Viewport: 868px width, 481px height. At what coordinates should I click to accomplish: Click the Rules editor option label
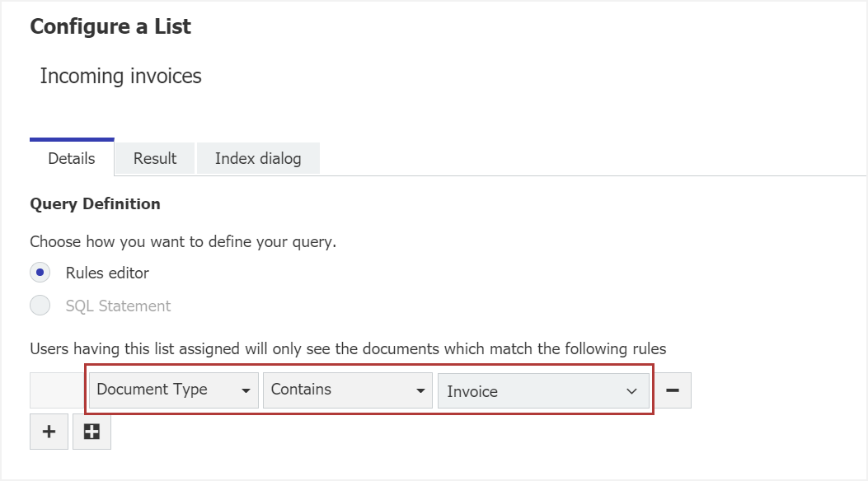click(x=107, y=273)
